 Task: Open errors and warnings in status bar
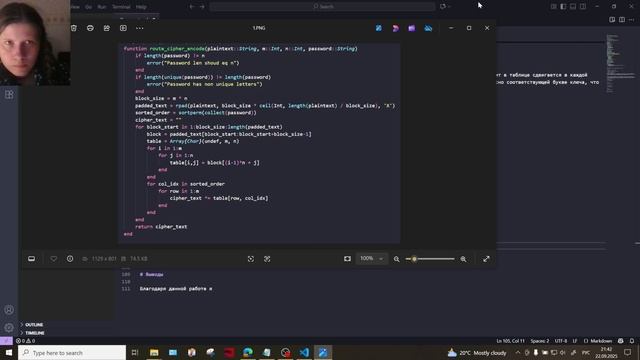tap(25, 341)
